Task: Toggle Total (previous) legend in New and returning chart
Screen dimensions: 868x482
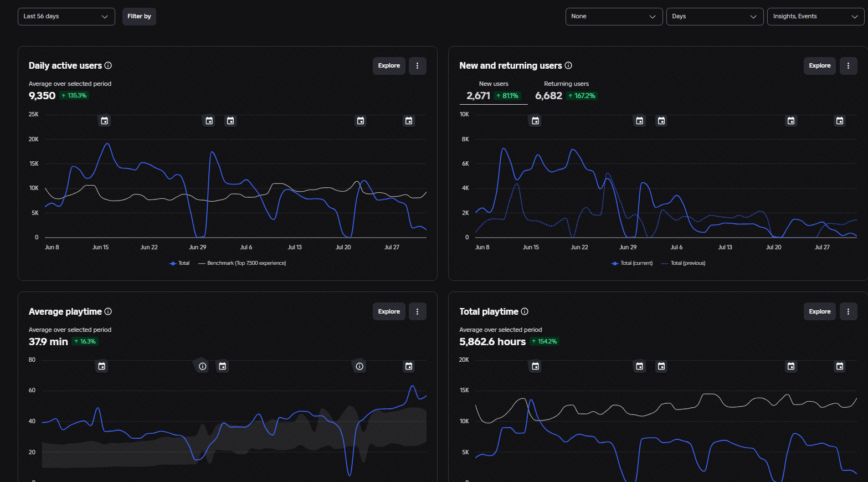Action: coord(684,263)
